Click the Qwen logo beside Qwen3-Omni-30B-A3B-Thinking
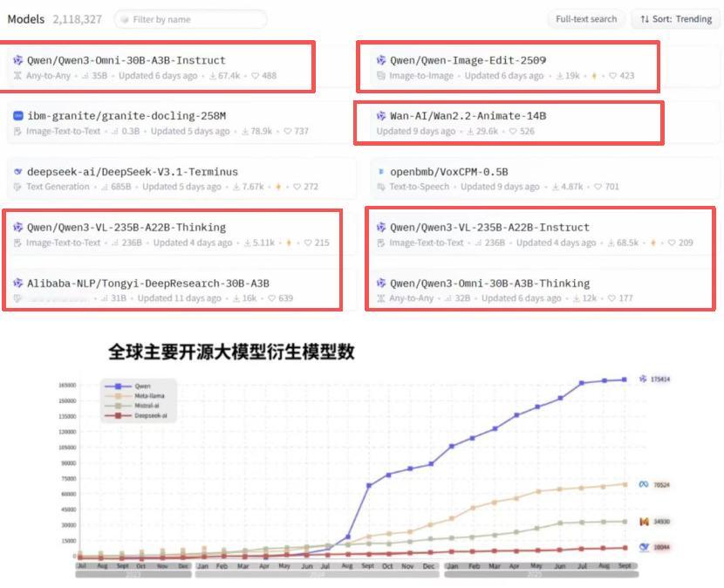 (381, 284)
